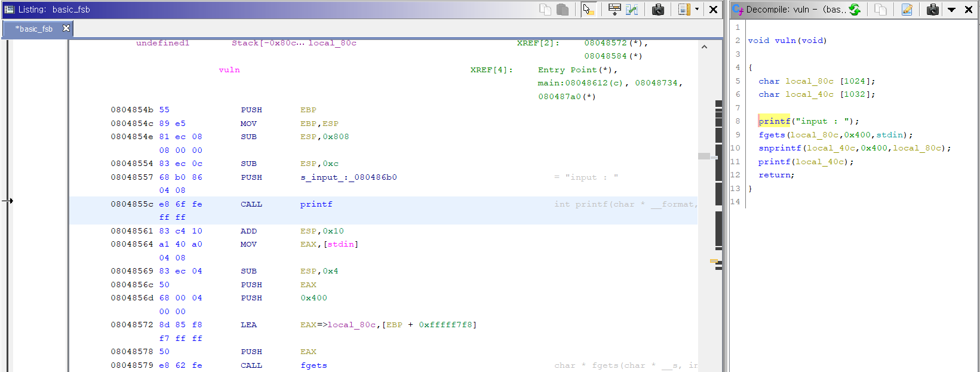Close the Listing panel with X
Screen dimensions: 980x372
[713, 9]
